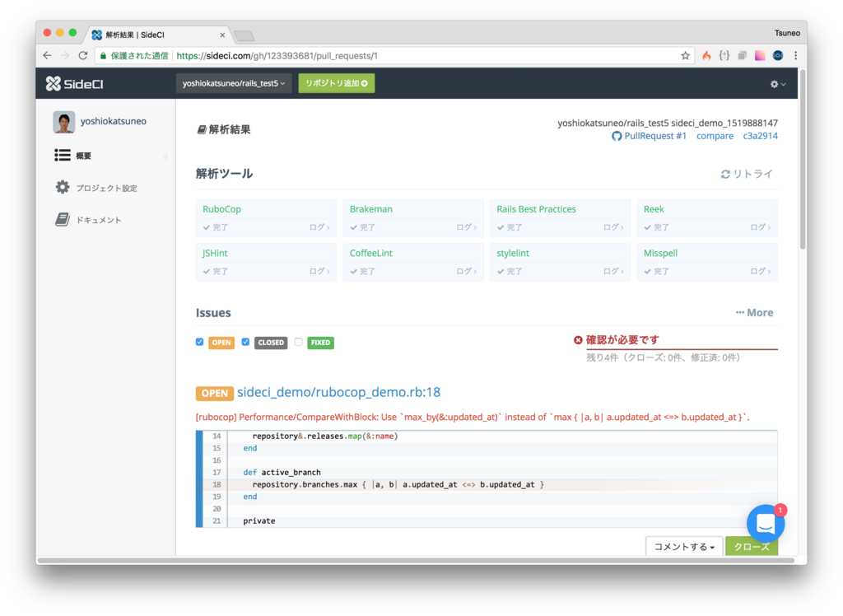The image size is (843, 616).
Task: Open the PullRequest #1 link
Action: pos(650,136)
